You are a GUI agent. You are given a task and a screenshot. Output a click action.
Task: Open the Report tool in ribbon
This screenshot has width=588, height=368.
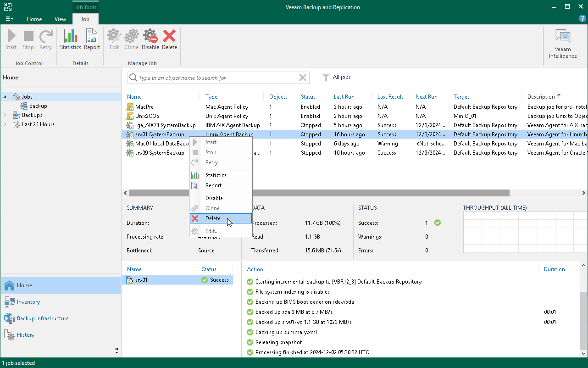(92, 39)
